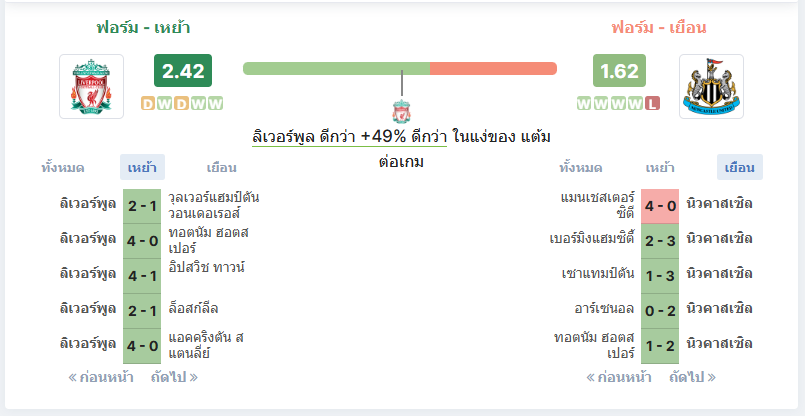Open the Manchester City 4 - 0 Newcastle score
This screenshot has width=805, height=416.
coord(660,206)
